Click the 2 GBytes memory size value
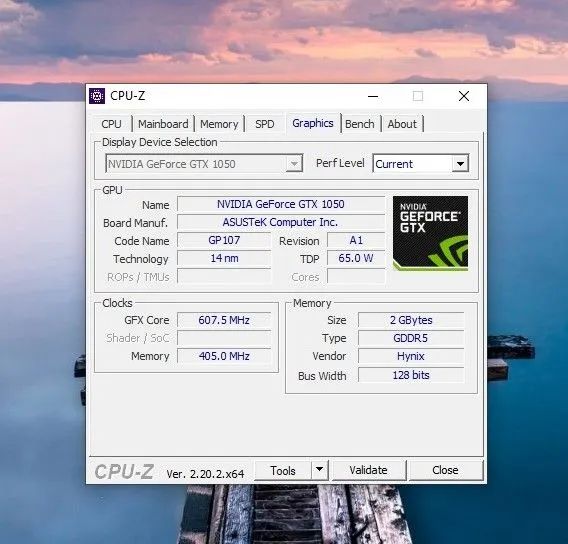 411,320
